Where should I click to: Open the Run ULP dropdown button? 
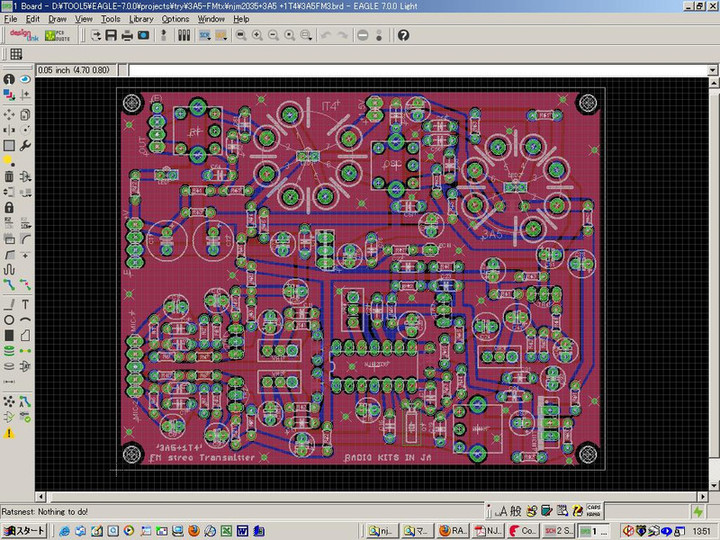(221, 35)
